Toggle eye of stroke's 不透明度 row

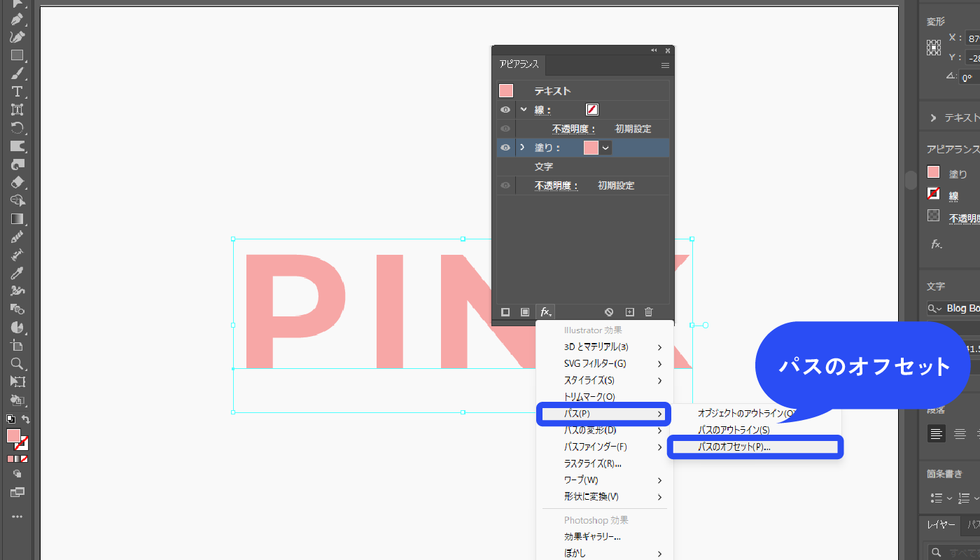pyautogui.click(x=505, y=129)
